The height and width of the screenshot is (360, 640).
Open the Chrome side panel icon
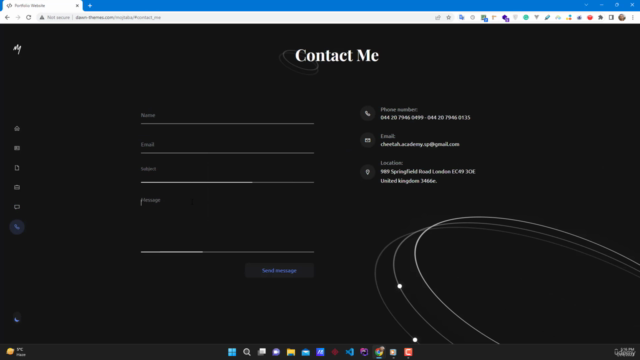pos(611,17)
